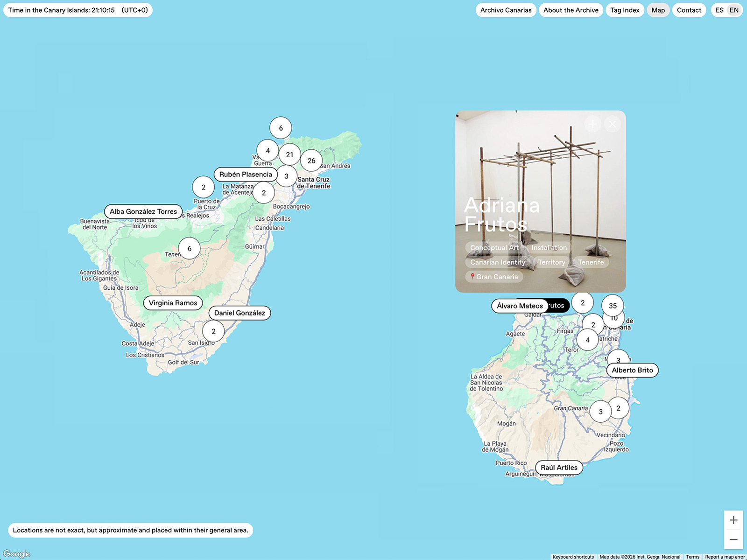
Task: Expand the cluster of 21 items on Tenerife
Action: point(290,154)
